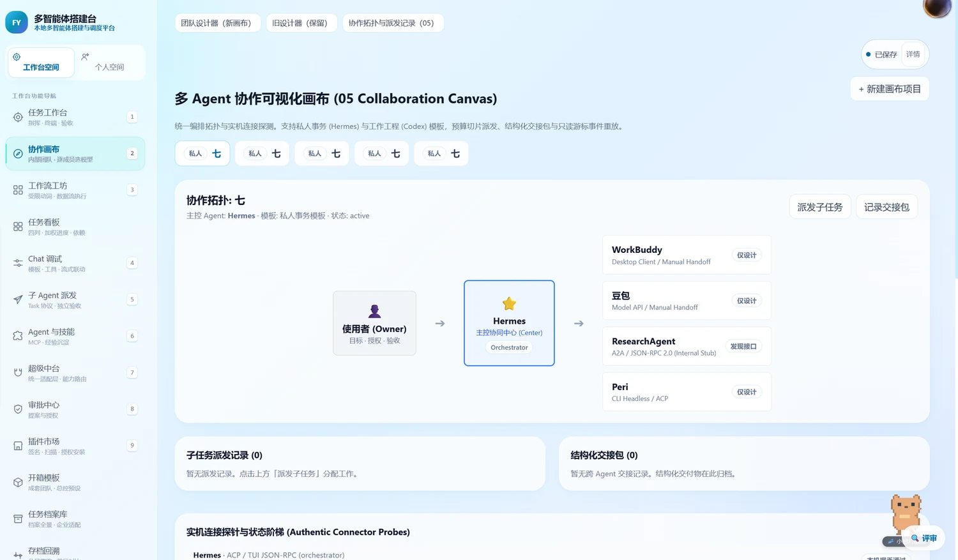Click the 已保存 status text
This screenshot has width=958, height=560.
(x=886, y=55)
